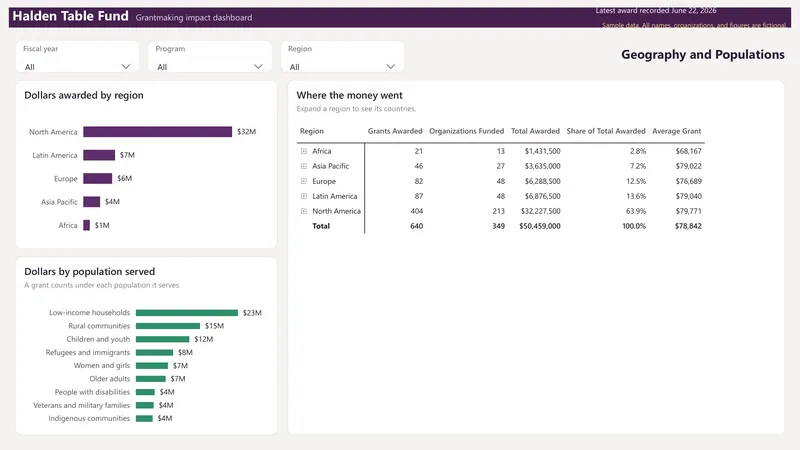Screen dimensions: 800x450
Task: Expand the Africa row in the table
Action: tap(304, 151)
